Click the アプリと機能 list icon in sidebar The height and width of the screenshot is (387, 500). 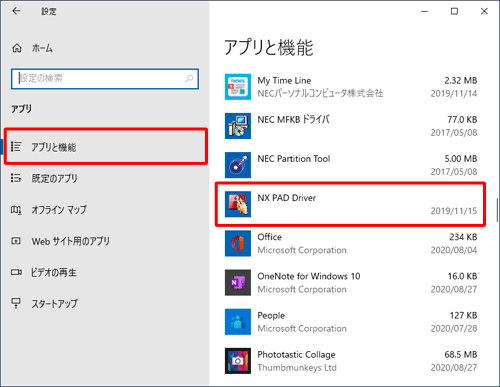click(16, 147)
